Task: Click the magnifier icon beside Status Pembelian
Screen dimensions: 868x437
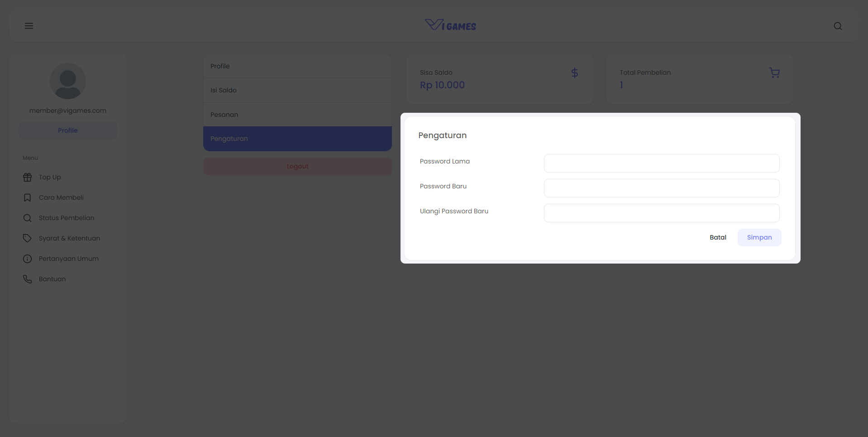Action: coord(28,218)
